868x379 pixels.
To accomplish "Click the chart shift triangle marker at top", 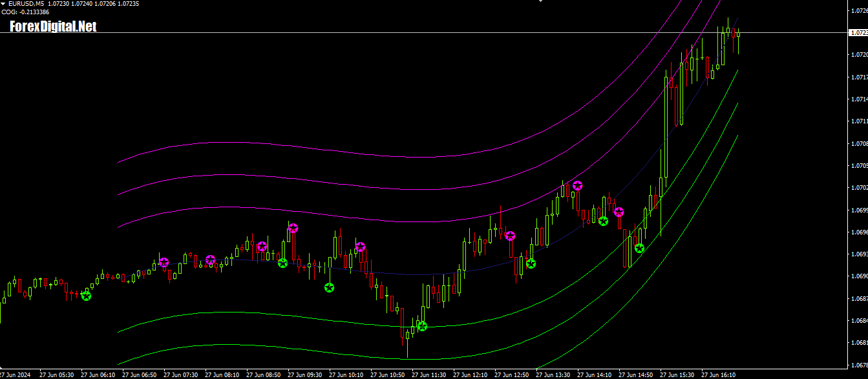I will [x=542, y=2].
